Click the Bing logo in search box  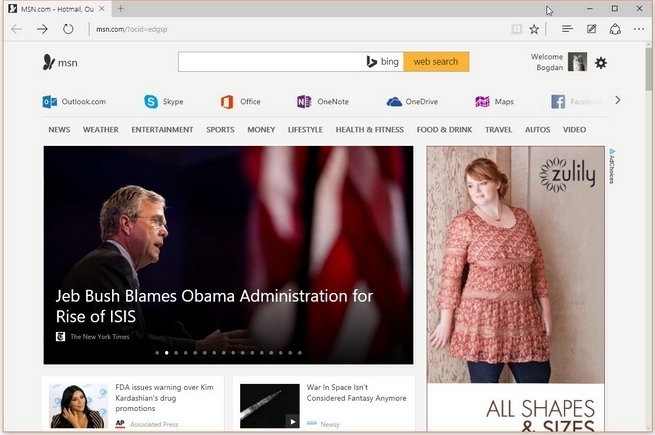(383, 61)
